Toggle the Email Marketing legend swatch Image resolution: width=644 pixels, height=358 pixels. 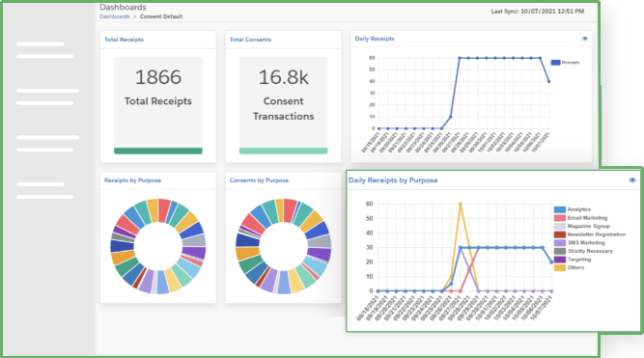pyautogui.click(x=559, y=218)
